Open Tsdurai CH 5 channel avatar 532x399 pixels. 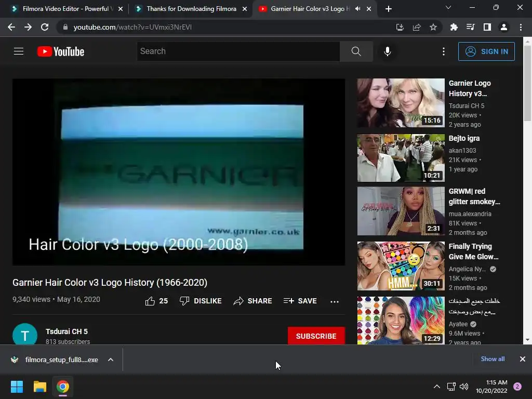(x=25, y=335)
